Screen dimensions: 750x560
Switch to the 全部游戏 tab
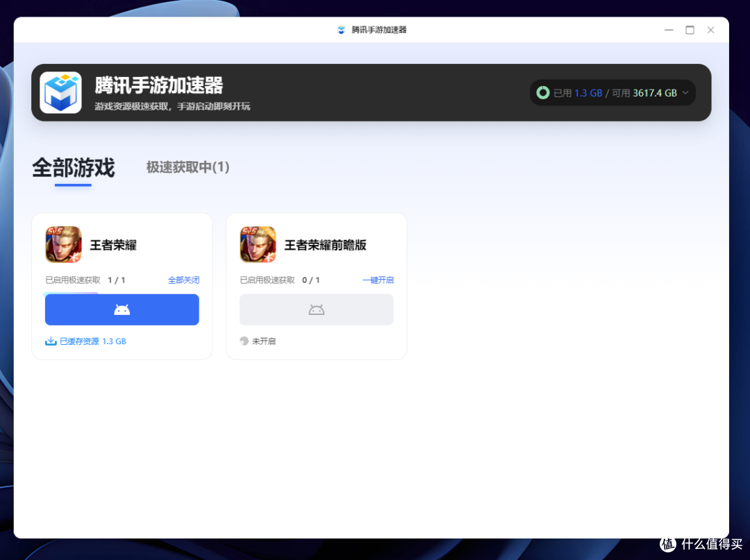pyautogui.click(x=73, y=168)
